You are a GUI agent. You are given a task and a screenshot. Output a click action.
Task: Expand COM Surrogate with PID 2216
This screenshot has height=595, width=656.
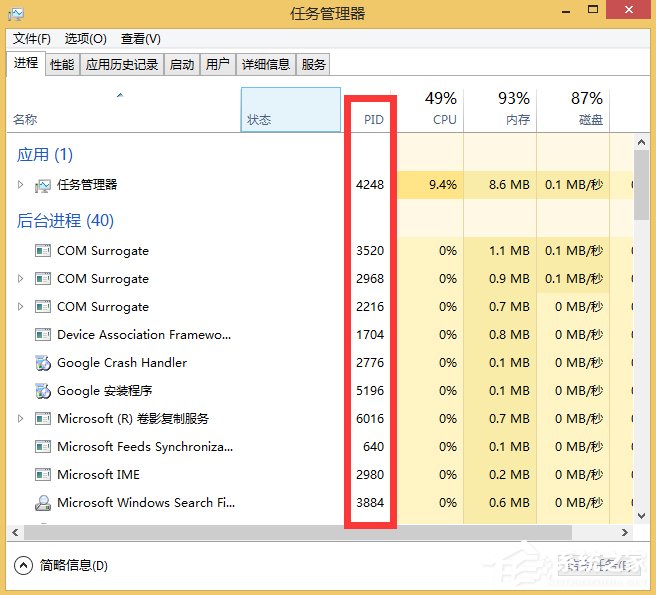click(20, 307)
